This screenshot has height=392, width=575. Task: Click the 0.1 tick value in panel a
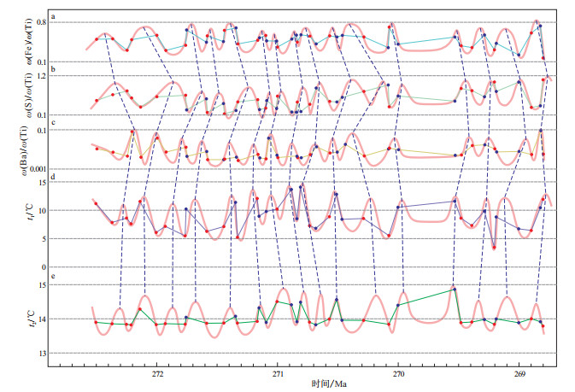[42, 62]
